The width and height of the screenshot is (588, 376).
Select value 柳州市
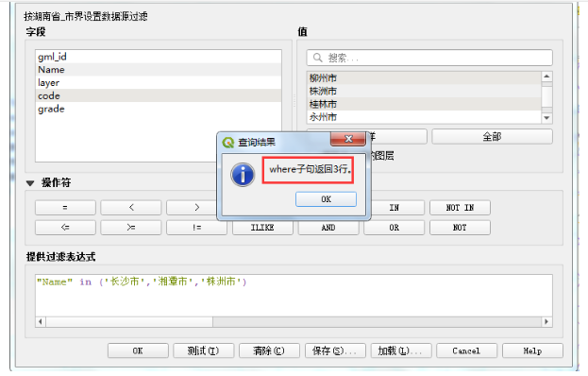click(424, 77)
